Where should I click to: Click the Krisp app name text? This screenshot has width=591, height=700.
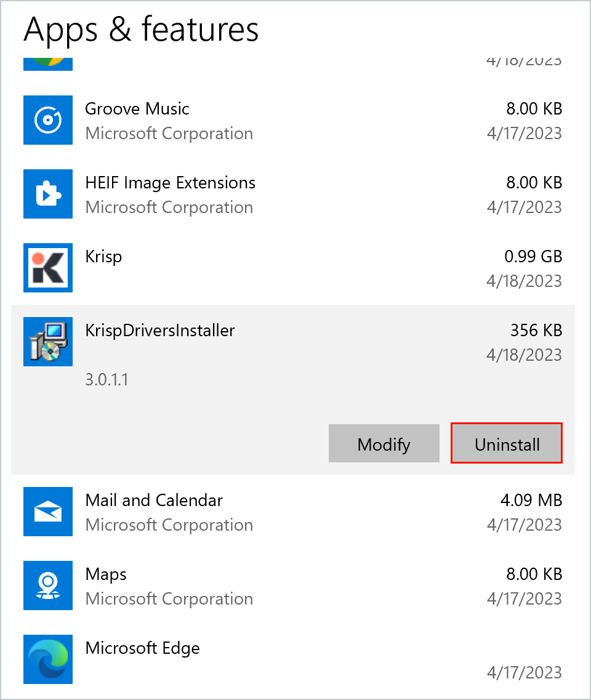point(103,257)
